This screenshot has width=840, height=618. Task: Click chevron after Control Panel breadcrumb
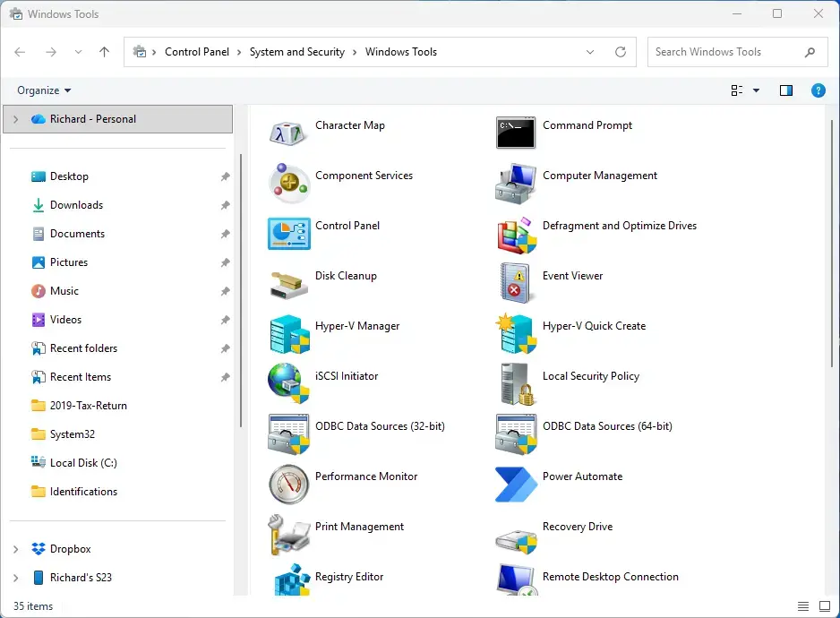point(239,52)
